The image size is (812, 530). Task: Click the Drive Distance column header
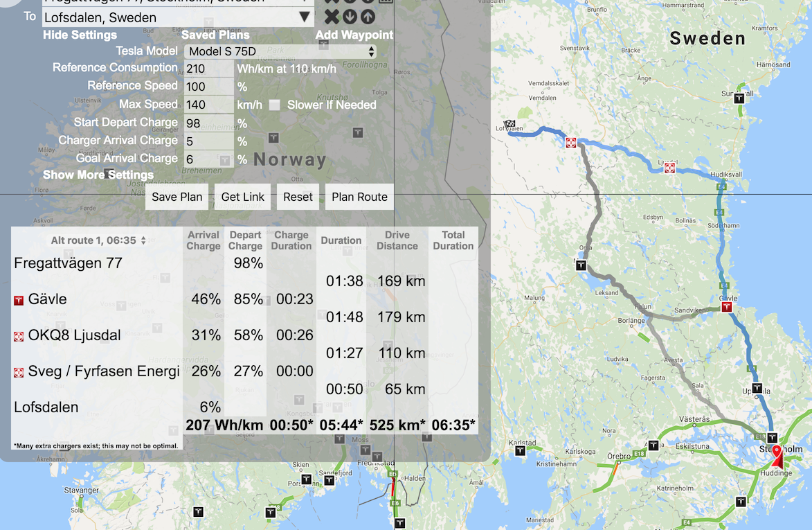point(397,240)
